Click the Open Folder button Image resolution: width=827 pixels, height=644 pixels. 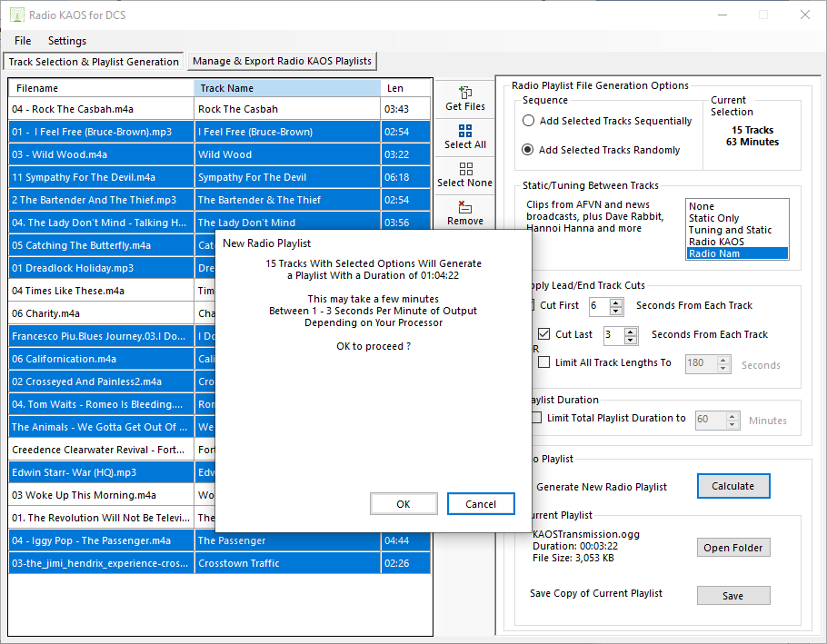point(733,548)
